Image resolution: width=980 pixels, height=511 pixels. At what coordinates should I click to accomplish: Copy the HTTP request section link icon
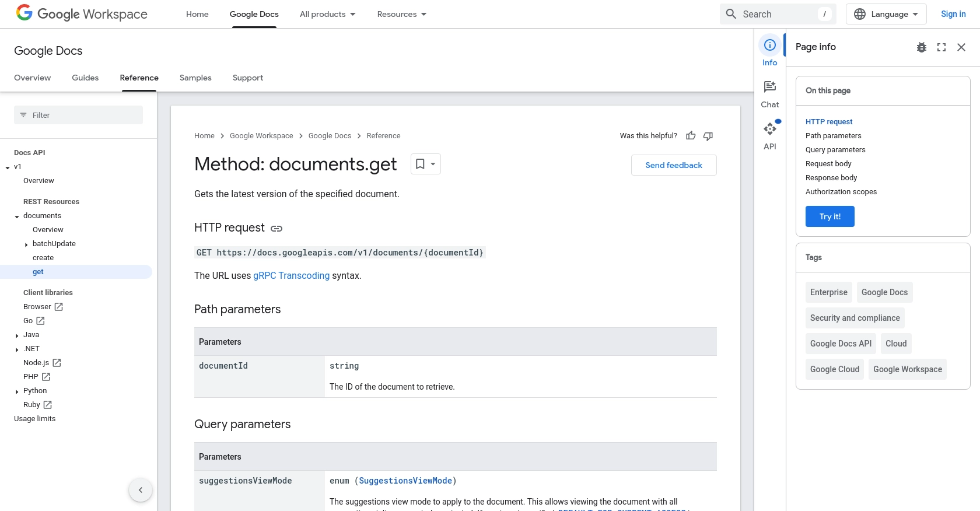click(276, 229)
